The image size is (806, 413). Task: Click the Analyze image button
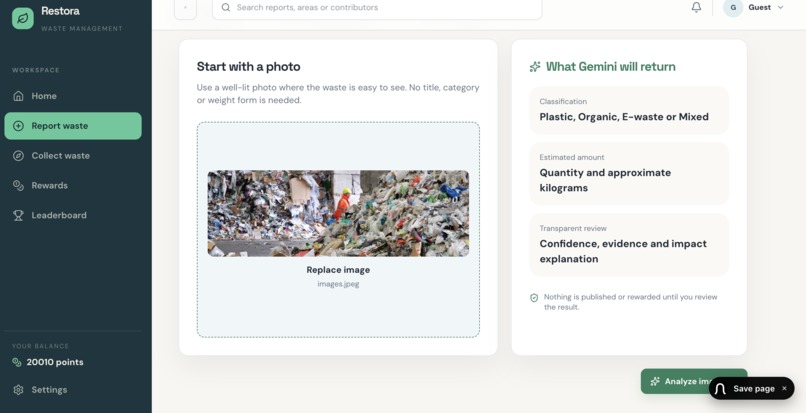click(x=677, y=381)
